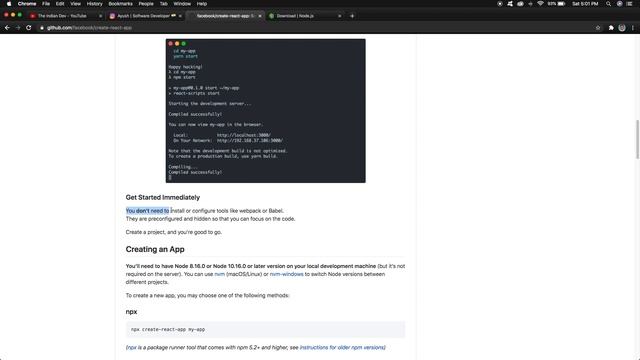Open instructions for older npm versions link
This screenshot has width=640, height=360.
342,347
